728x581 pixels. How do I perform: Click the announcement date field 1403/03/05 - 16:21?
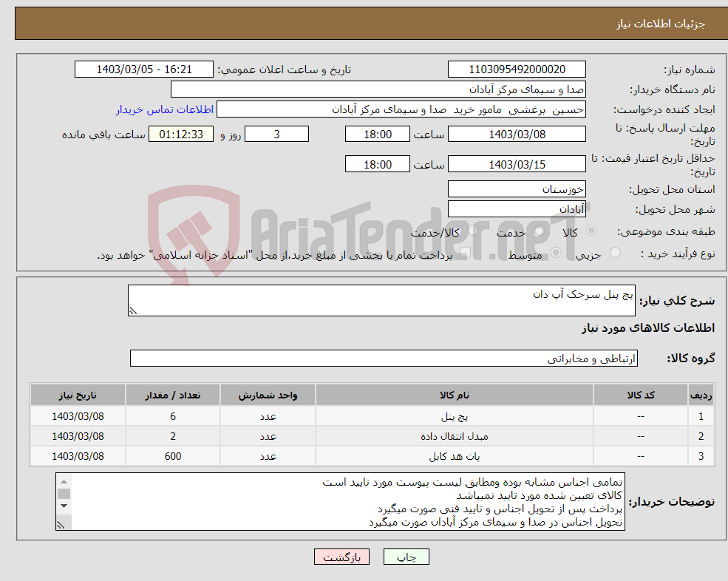pyautogui.click(x=144, y=69)
